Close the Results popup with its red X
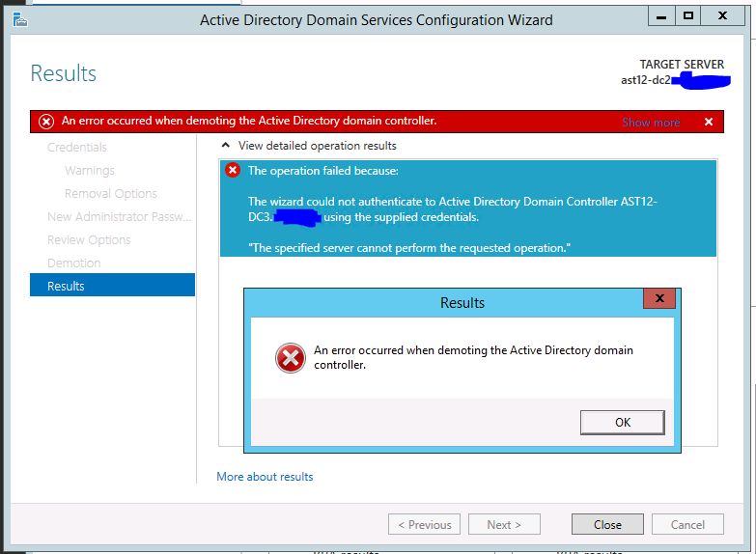 point(659,298)
